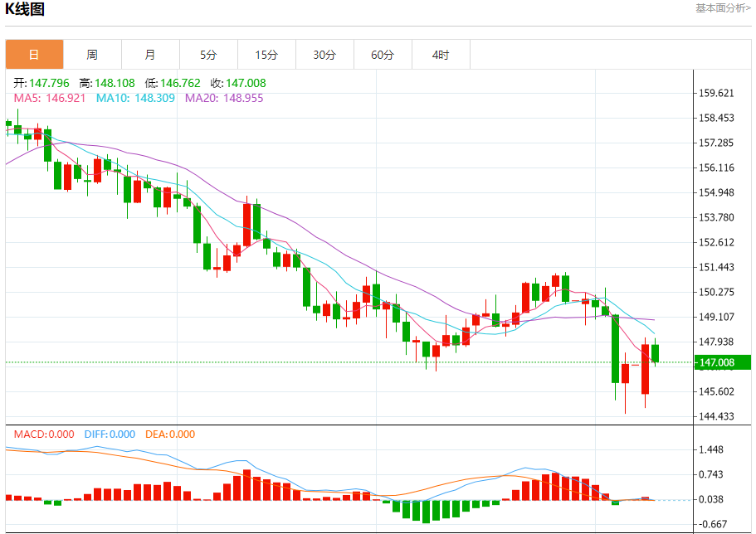This screenshot has height=534, width=756.
Task: Switch to the 周 weekly tab
Action: coord(92,55)
